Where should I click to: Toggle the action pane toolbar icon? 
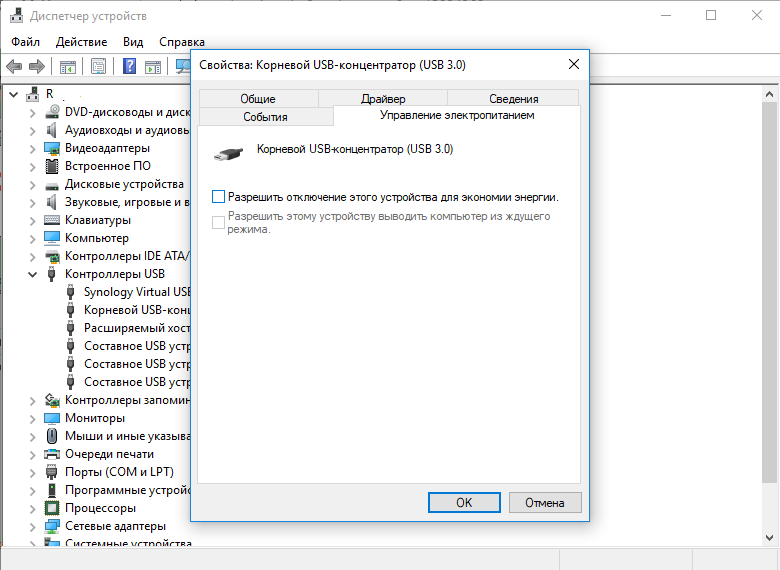point(153,66)
